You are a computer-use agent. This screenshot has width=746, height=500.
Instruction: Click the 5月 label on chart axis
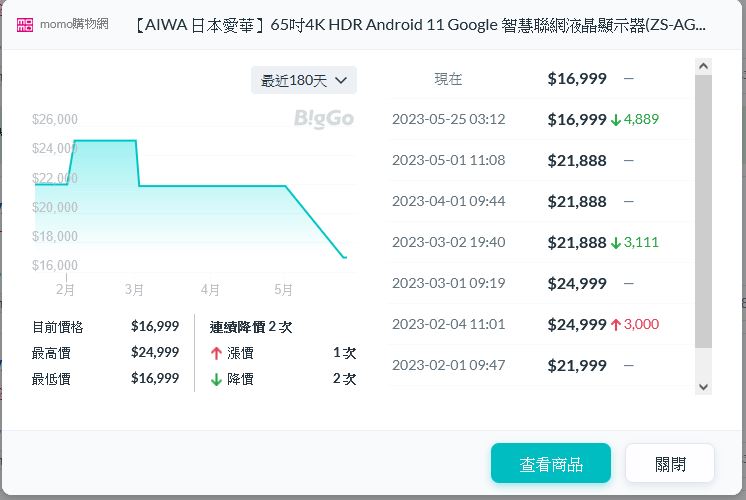(x=283, y=290)
